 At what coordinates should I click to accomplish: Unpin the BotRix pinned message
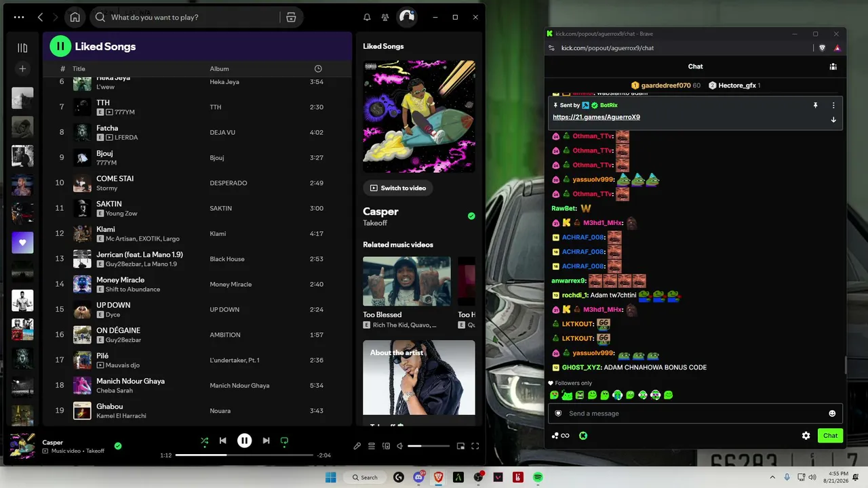[816, 106]
